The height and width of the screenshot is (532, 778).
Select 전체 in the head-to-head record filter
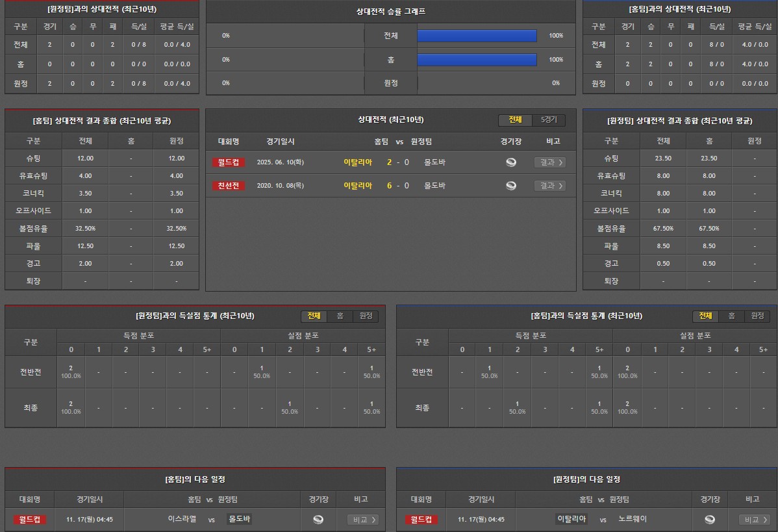(x=515, y=120)
